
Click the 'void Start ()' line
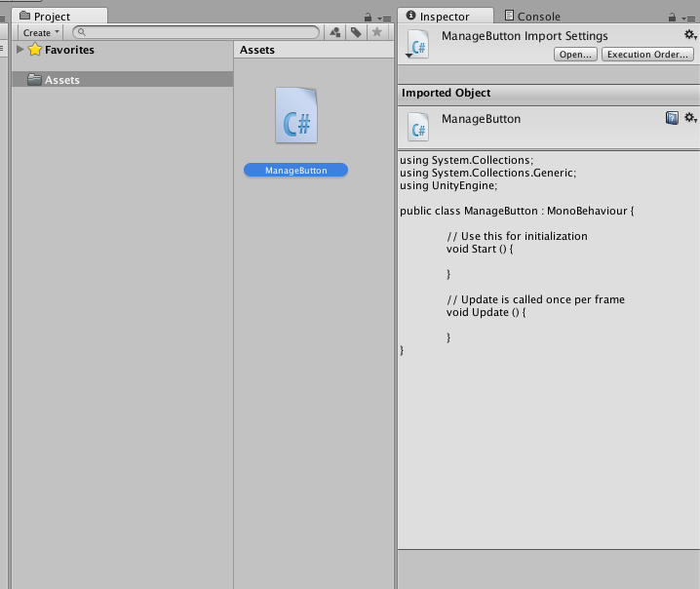480,249
